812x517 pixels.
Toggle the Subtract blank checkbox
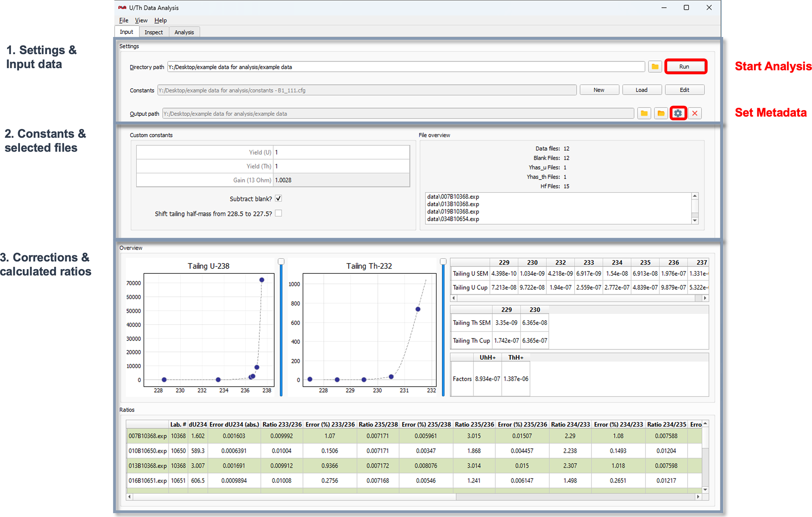(279, 198)
